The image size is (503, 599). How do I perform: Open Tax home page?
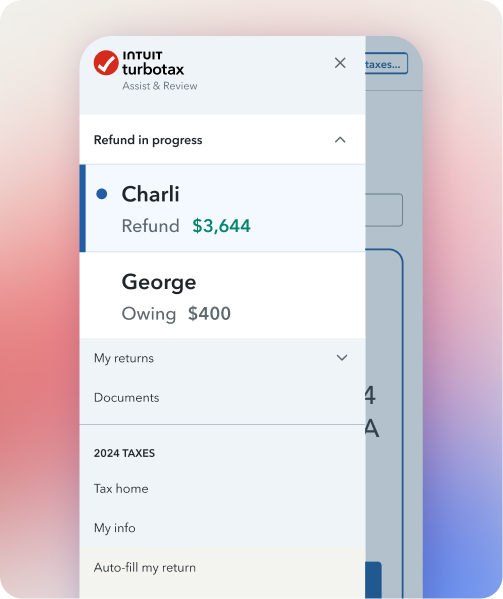(121, 489)
